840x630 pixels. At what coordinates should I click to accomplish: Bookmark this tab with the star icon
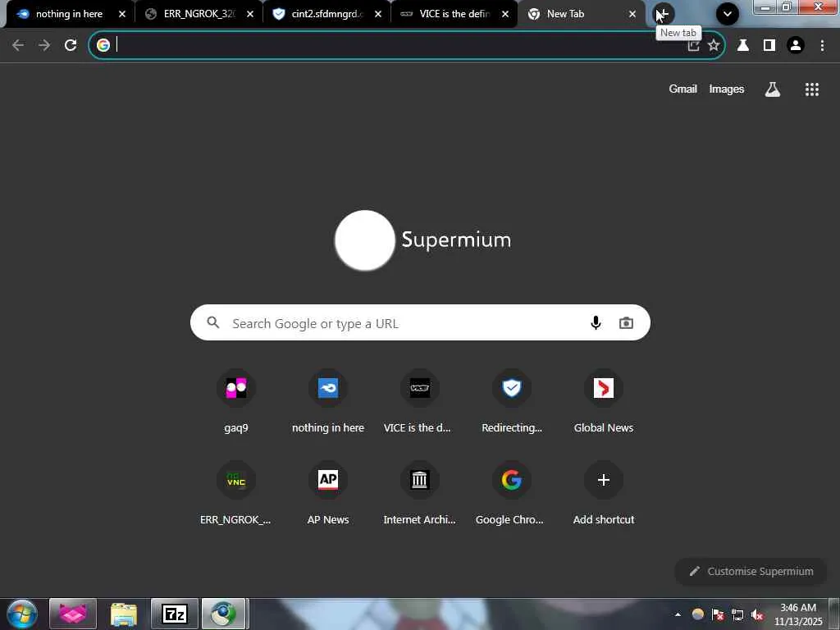(x=714, y=46)
